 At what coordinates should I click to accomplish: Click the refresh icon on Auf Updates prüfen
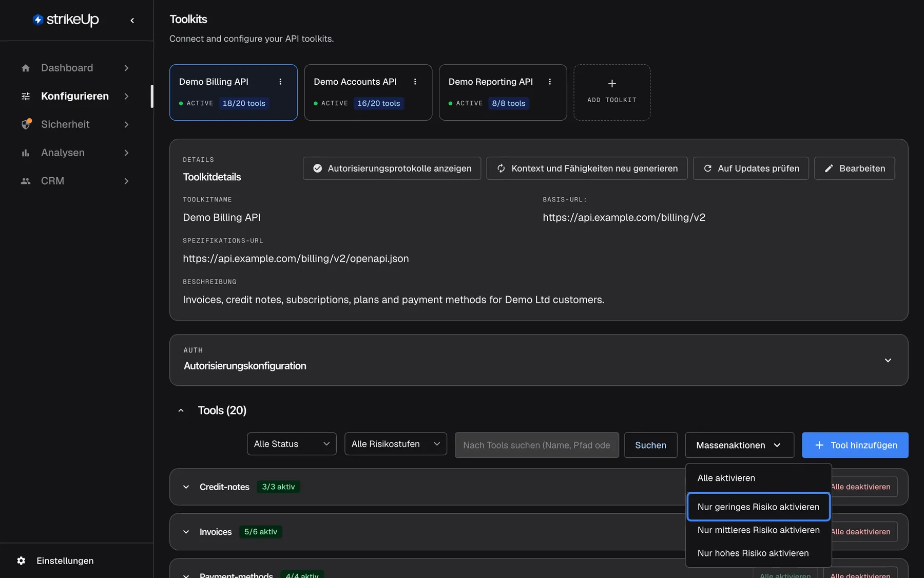coord(707,168)
